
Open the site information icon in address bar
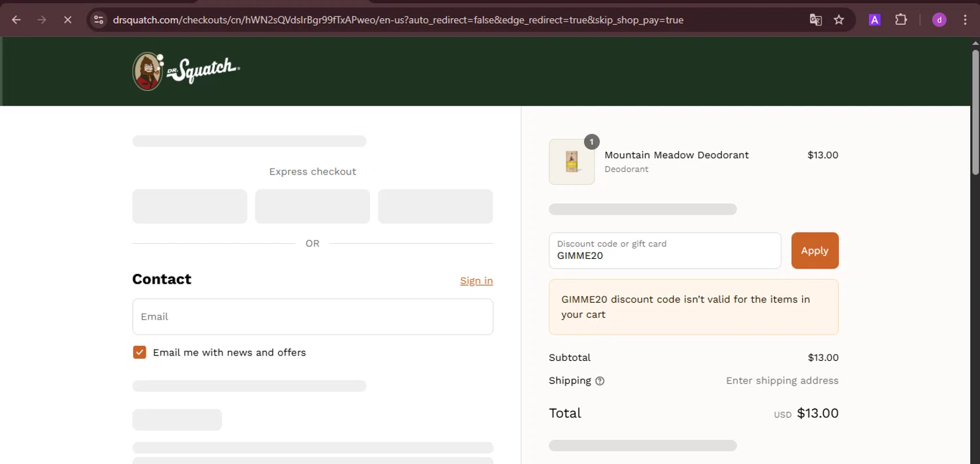[x=99, y=20]
